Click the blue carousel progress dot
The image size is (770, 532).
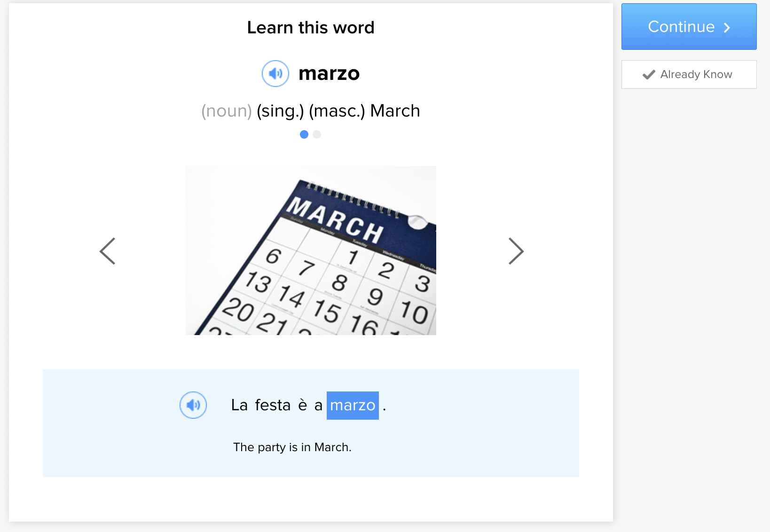point(304,134)
